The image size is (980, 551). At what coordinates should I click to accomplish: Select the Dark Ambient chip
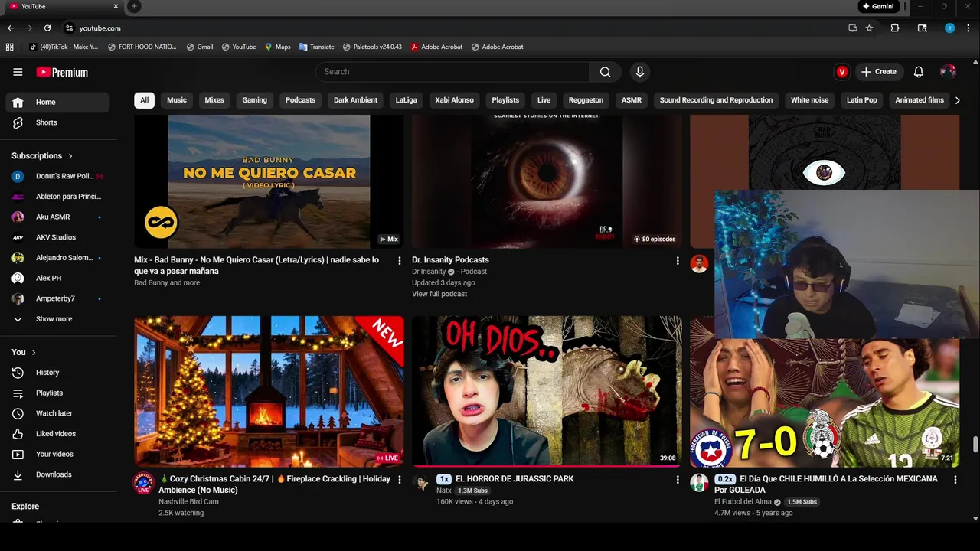[x=355, y=100]
